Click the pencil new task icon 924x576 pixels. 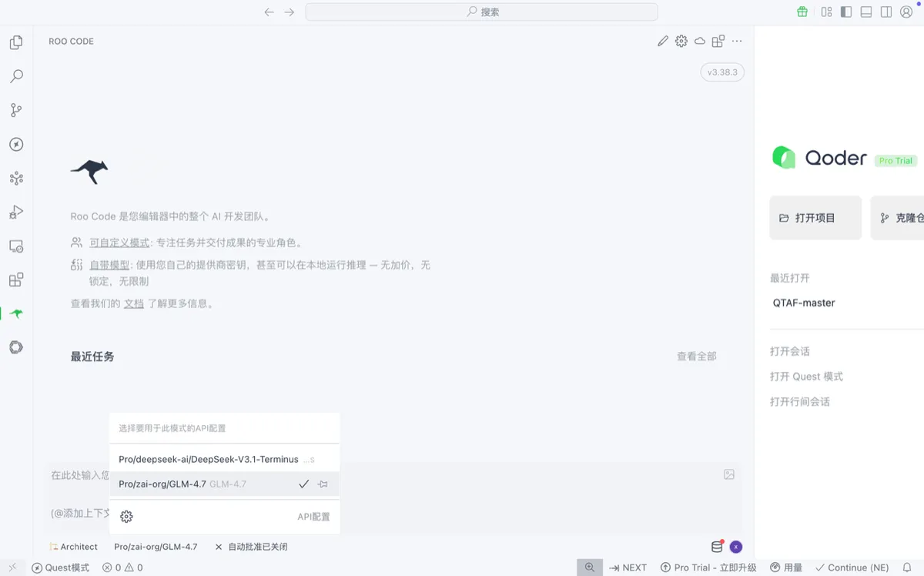(663, 42)
